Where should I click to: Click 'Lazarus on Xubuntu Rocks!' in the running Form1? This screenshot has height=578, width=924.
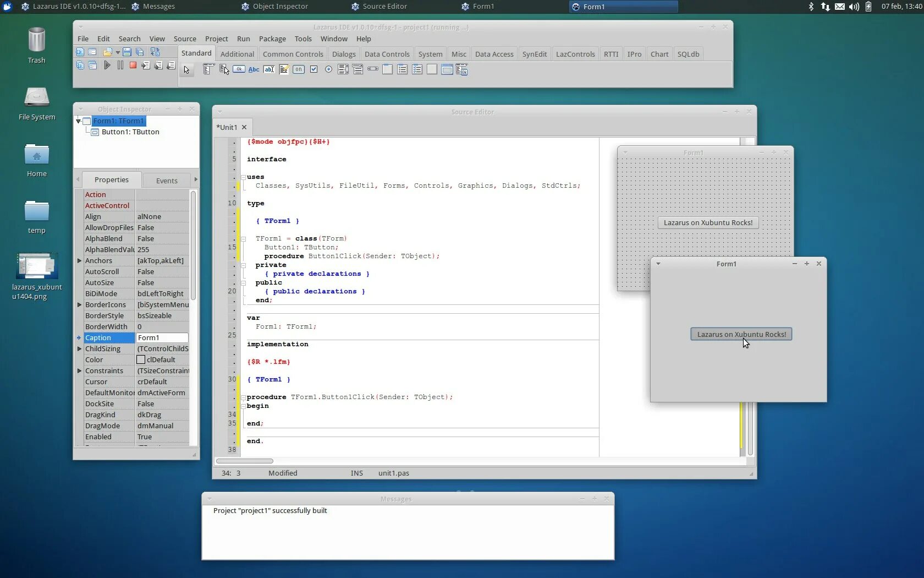point(741,334)
